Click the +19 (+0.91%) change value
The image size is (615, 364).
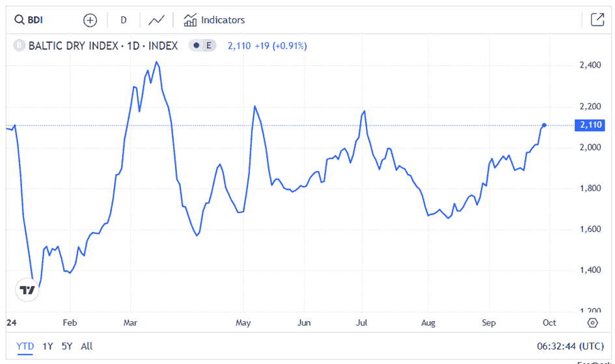281,46
